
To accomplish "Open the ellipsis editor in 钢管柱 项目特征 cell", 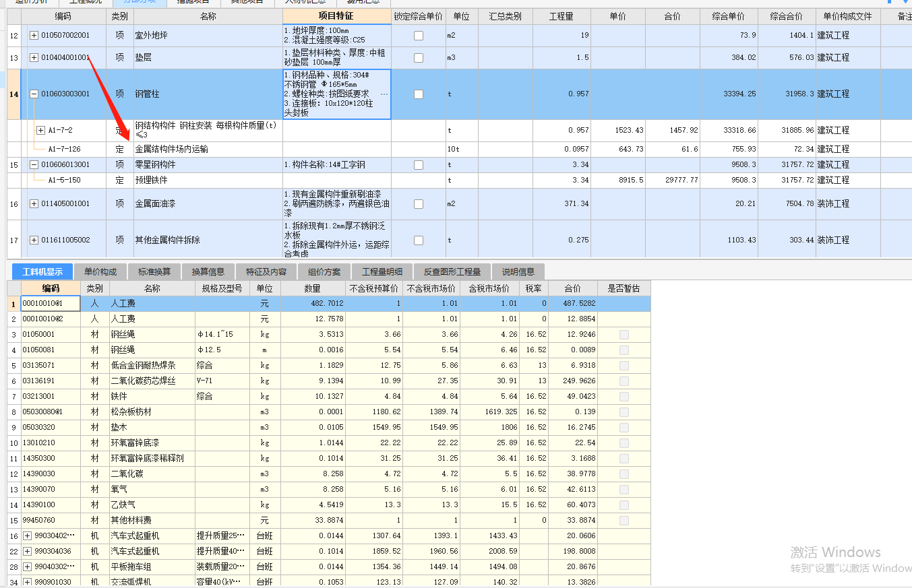I will click(x=384, y=94).
